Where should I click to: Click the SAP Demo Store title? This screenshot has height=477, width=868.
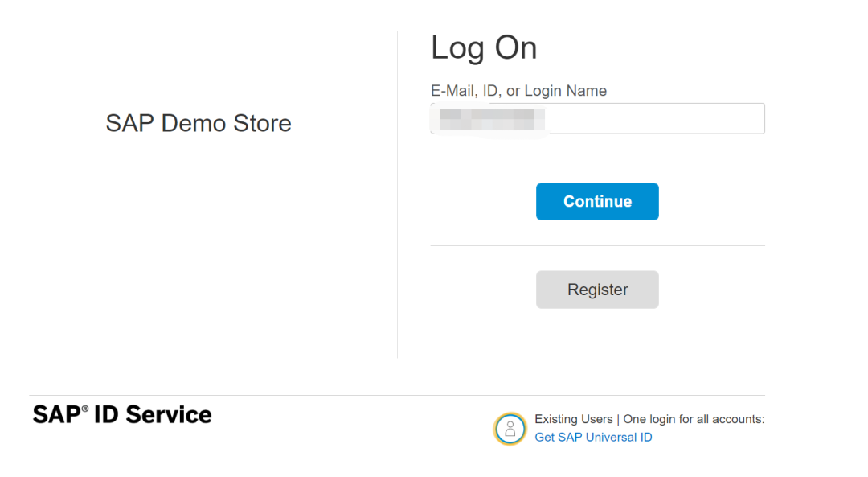pos(199,123)
